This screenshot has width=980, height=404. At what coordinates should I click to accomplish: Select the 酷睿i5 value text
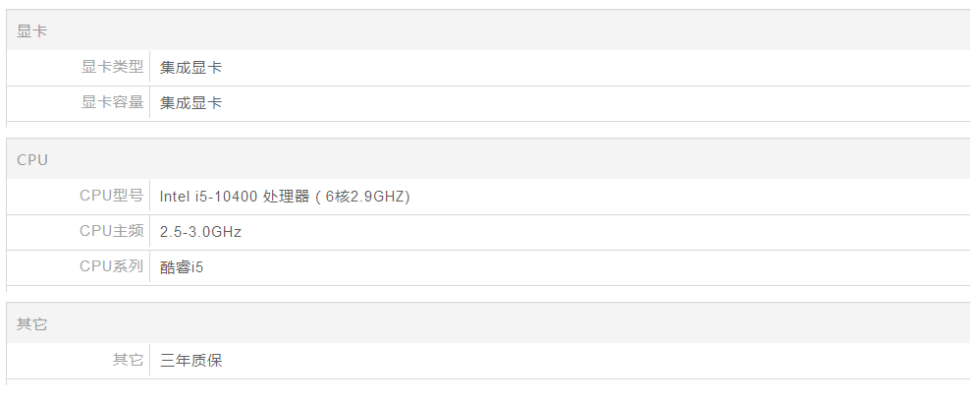click(182, 267)
